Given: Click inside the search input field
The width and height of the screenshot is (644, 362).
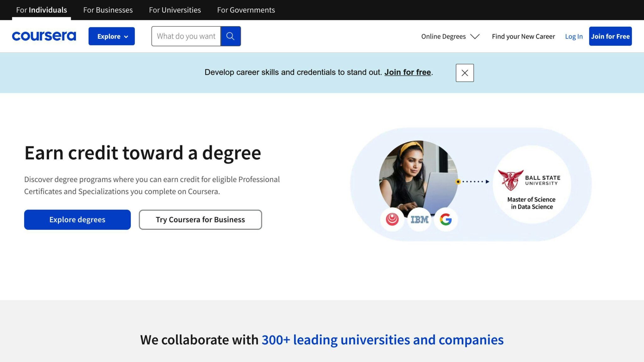Looking at the screenshot, I should 186,36.
